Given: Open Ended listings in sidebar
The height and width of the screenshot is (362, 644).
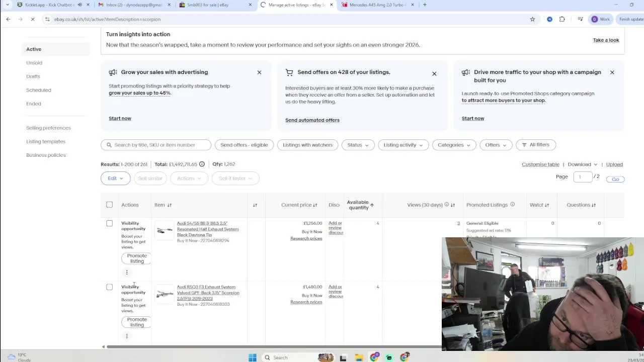Looking at the screenshot, I should [34, 104].
